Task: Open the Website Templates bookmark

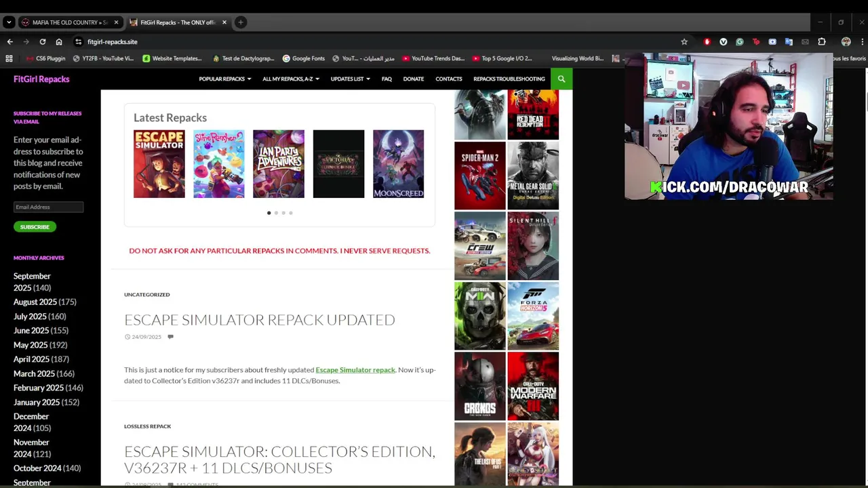Action: [172, 58]
